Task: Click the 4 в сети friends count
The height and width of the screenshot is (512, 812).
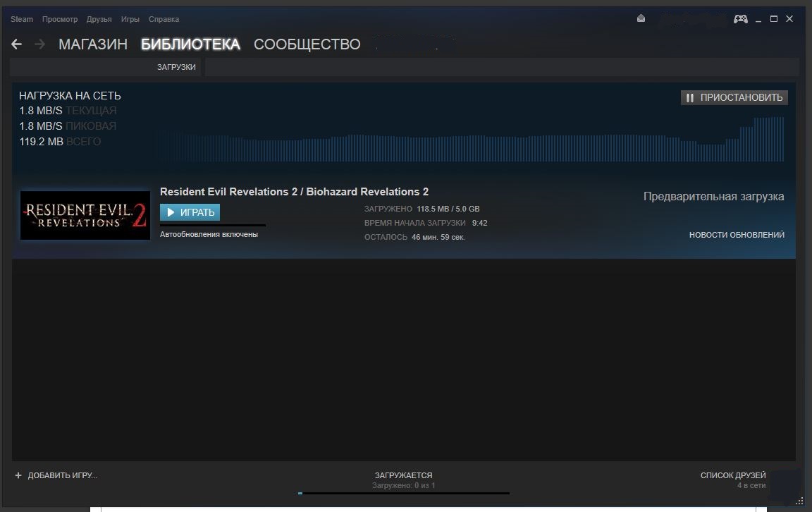Action: tap(751, 486)
